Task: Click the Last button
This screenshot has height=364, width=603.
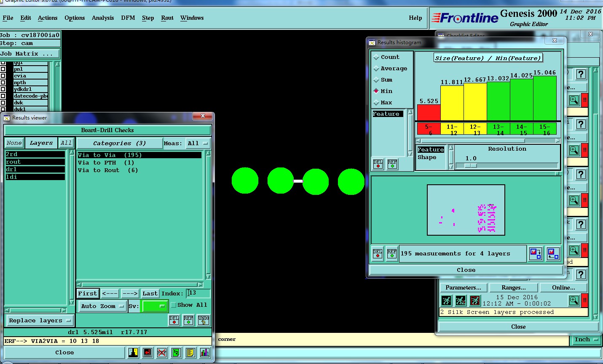Action: coord(150,294)
